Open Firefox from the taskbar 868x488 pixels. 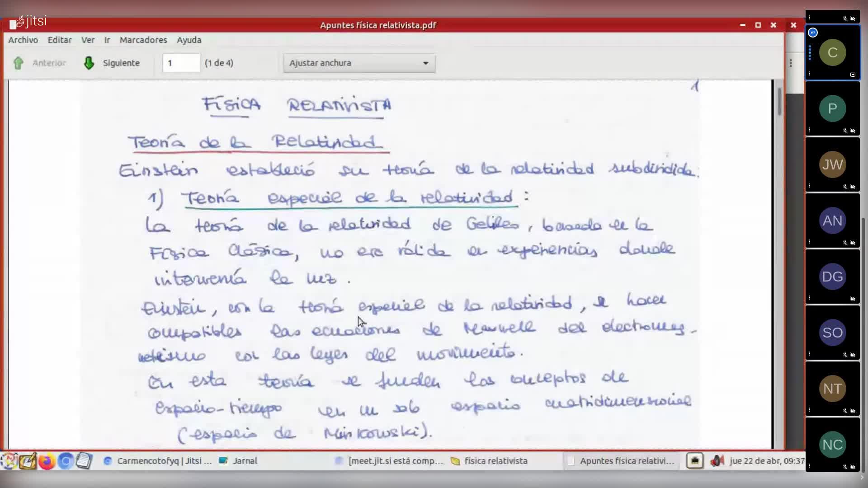[46, 461]
